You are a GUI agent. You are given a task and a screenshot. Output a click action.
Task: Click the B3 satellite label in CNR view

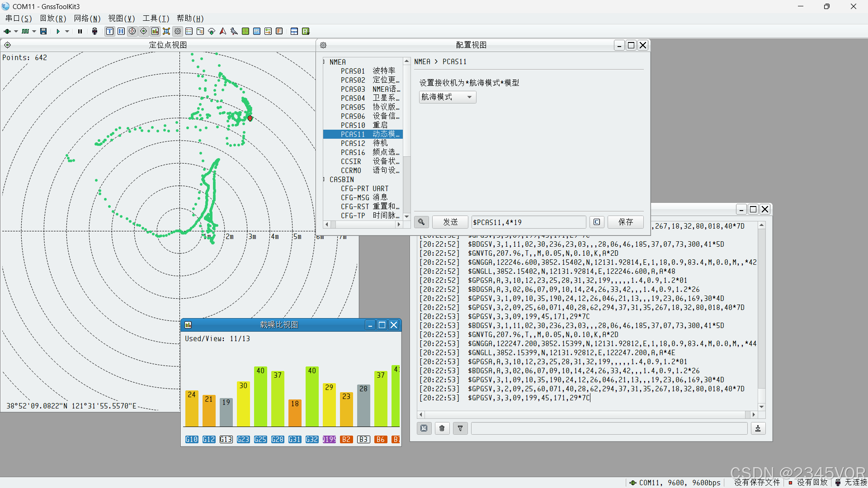(x=363, y=439)
